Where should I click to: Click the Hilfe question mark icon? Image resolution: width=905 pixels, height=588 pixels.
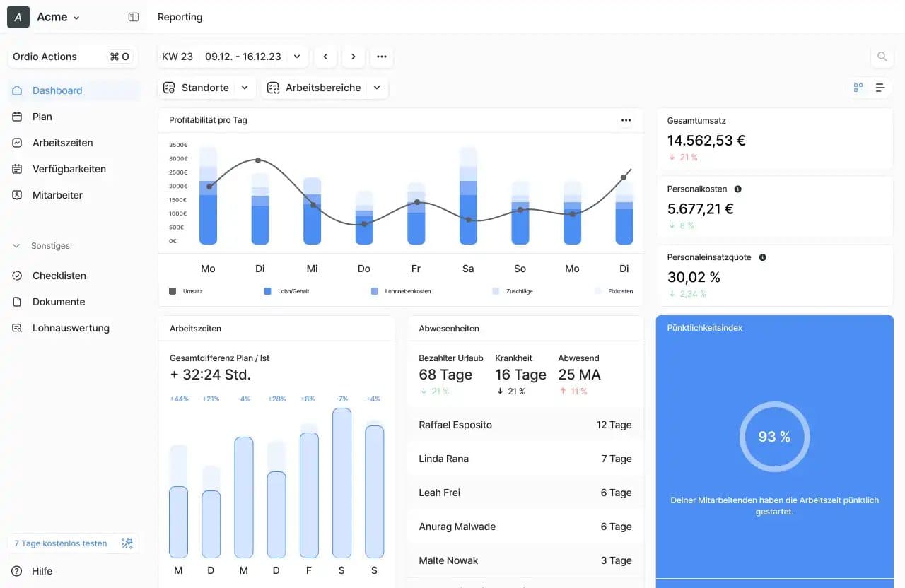17,571
